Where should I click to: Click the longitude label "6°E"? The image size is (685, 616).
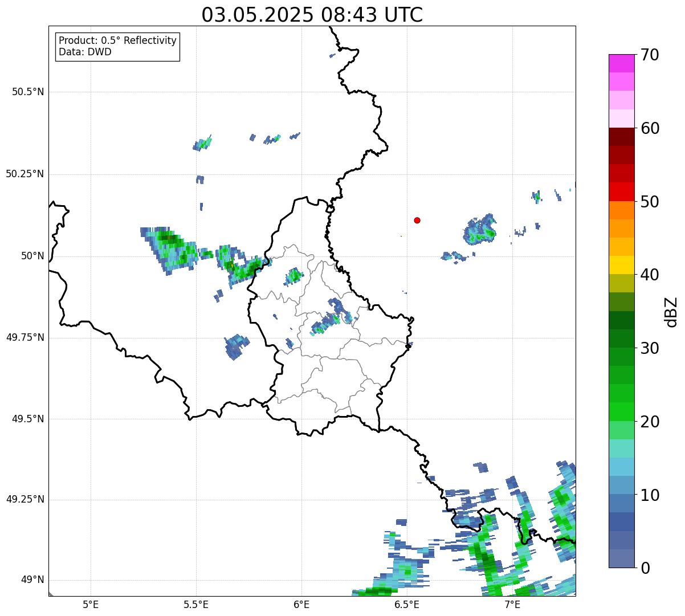301,604
